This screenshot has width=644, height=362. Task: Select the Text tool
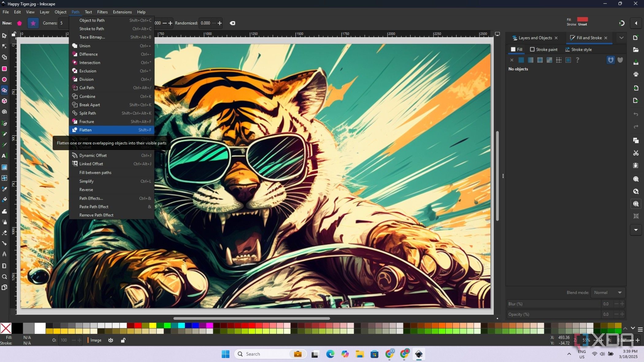[x=4, y=156]
